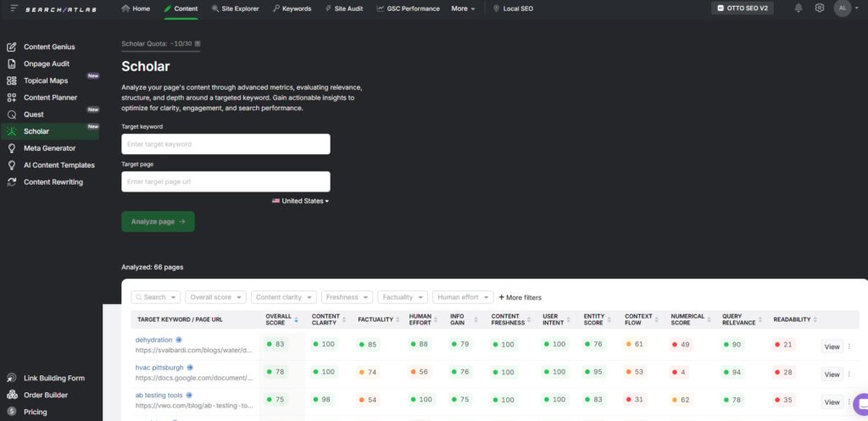The height and width of the screenshot is (421, 868).
Task: Click the globe icon next to hvac pittsburgh
Action: (190, 368)
